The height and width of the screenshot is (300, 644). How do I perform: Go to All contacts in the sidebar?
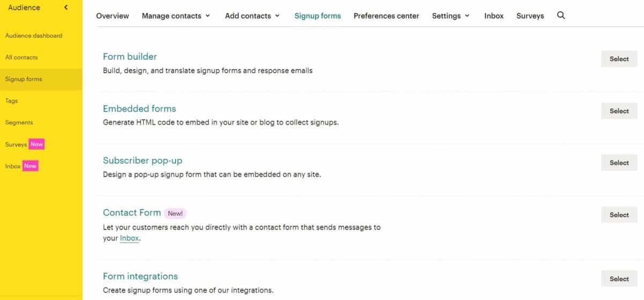click(21, 57)
